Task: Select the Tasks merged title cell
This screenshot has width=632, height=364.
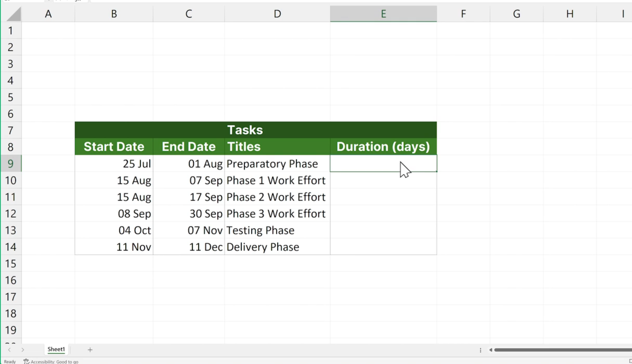Action: click(x=256, y=130)
